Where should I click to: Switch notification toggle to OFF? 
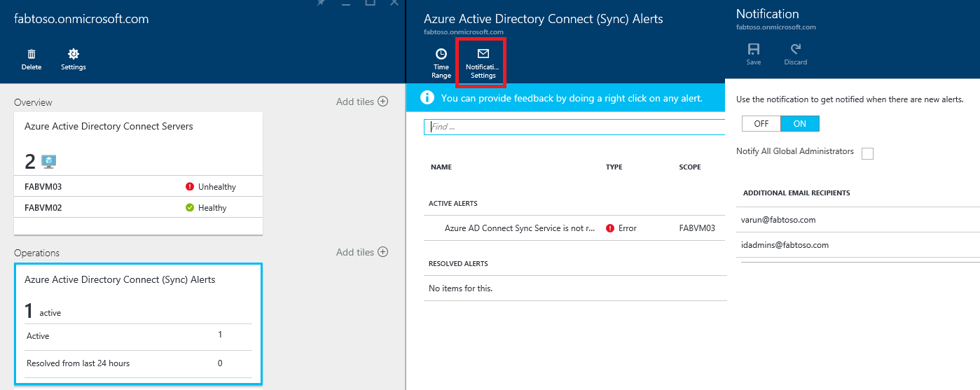coord(761,124)
